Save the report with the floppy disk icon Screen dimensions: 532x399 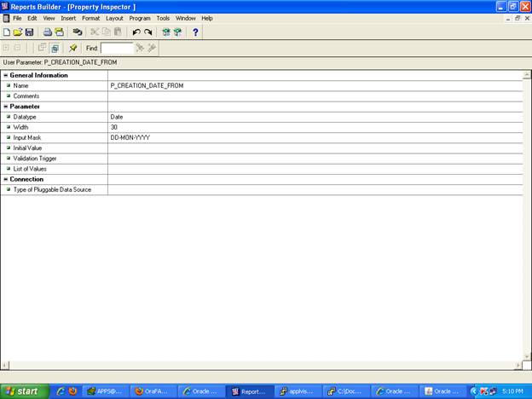pos(29,32)
